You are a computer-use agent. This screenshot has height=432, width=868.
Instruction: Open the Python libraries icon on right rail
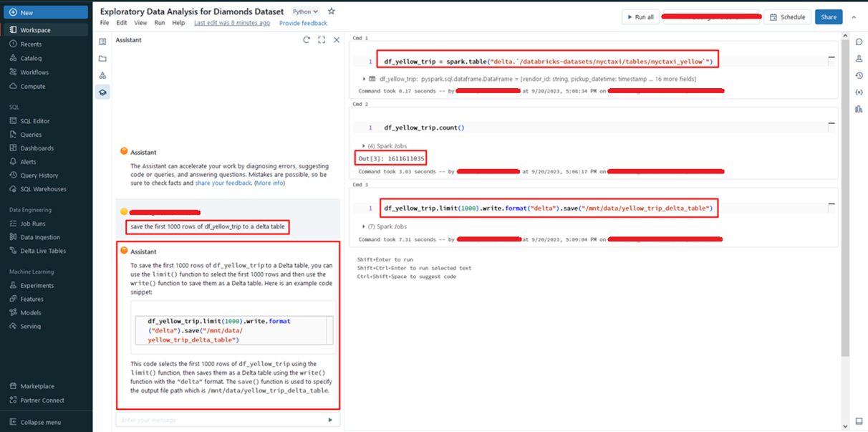[859, 109]
